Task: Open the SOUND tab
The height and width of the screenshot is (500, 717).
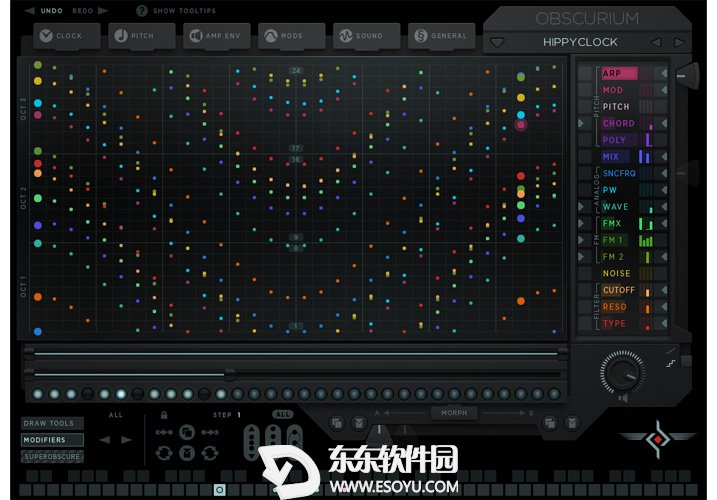Action: pyautogui.click(x=367, y=36)
